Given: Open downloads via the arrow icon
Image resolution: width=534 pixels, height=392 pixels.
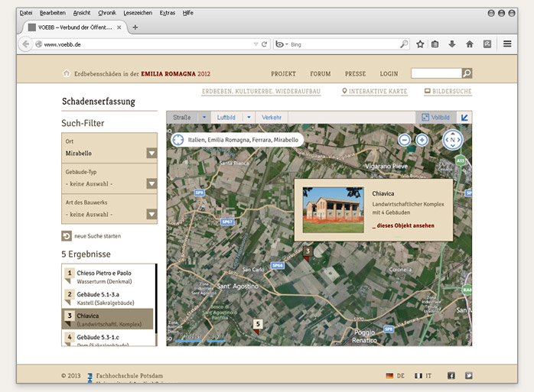Looking at the screenshot, I should click(452, 44).
